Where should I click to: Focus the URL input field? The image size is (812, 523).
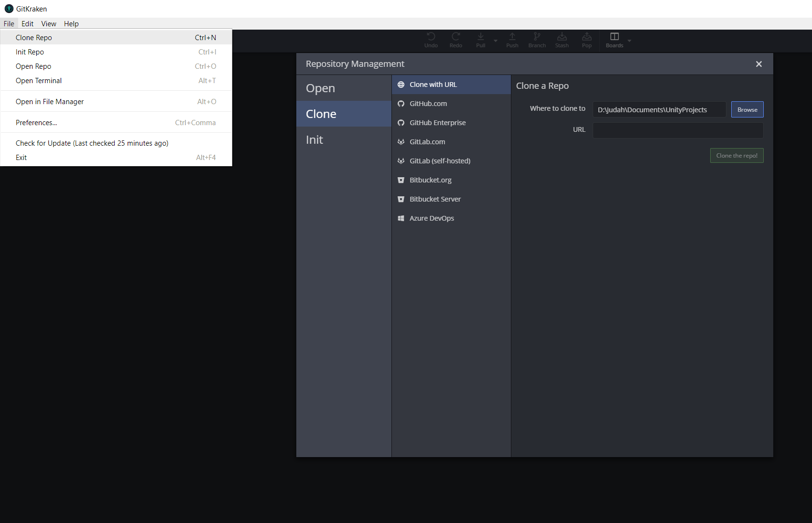pos(678,130)
